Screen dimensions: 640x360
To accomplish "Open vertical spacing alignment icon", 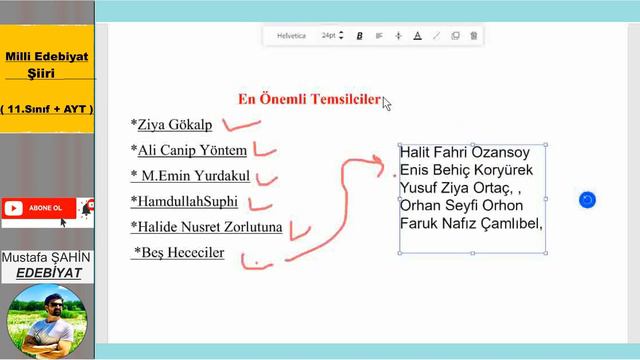I will coord(398,36).
